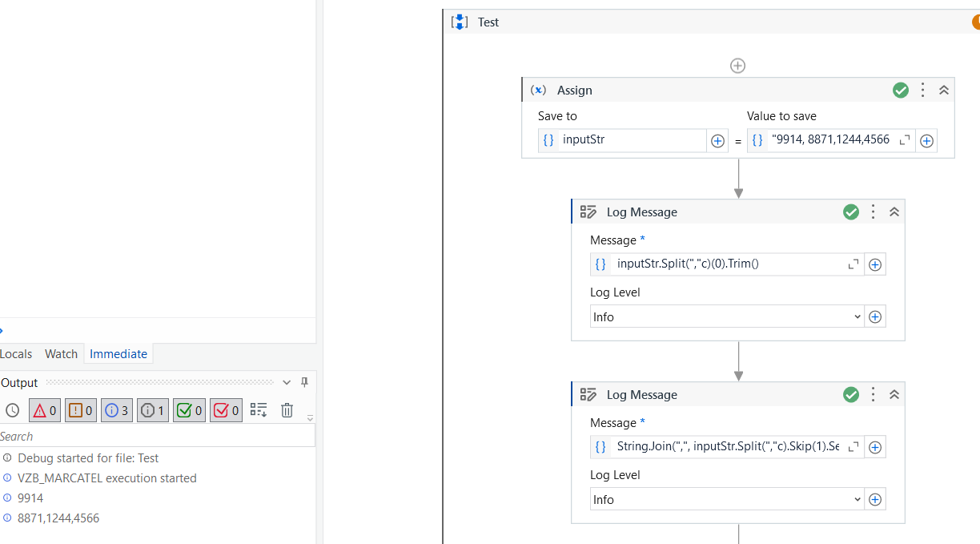The image size is (980, 544).
Task: Open Output view options icon near trash
Action: 259,410
